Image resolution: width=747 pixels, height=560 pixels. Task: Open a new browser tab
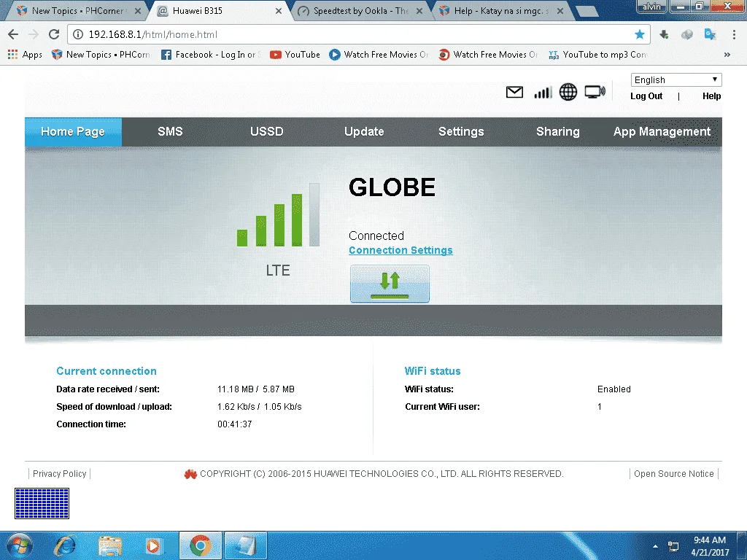tap(587, 11)
